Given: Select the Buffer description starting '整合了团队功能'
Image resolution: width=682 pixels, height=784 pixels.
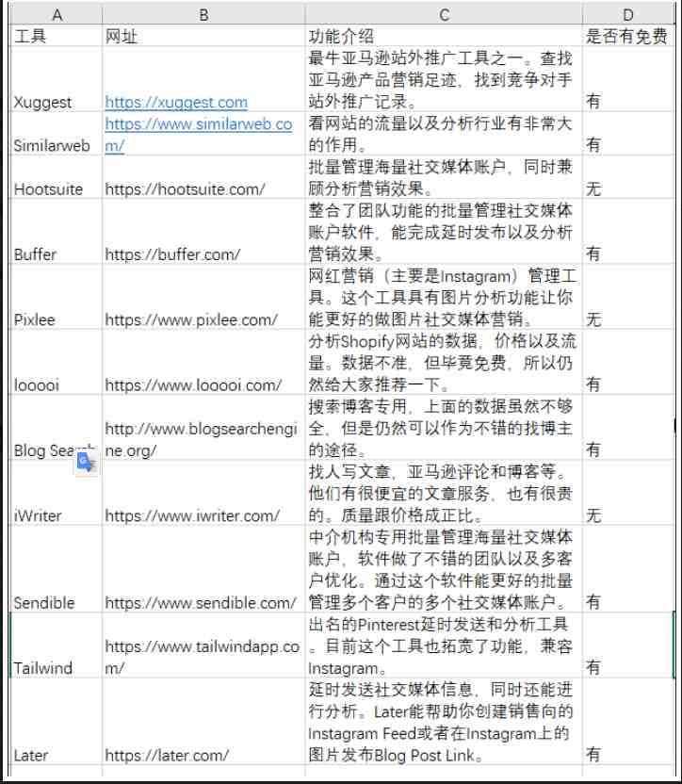Looking at the screenshot, I should [x=444, y=232].
